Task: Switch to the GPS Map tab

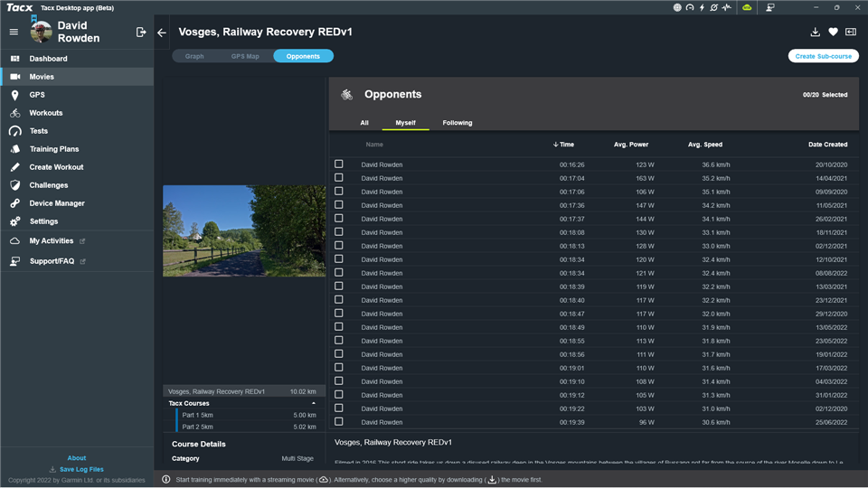Action: [x=245, y=56]
